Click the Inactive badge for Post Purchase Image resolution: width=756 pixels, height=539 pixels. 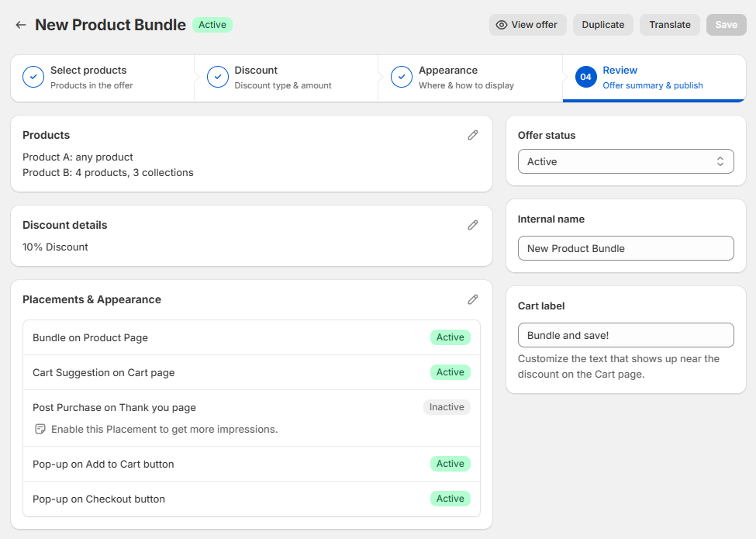tap(447, 407)
